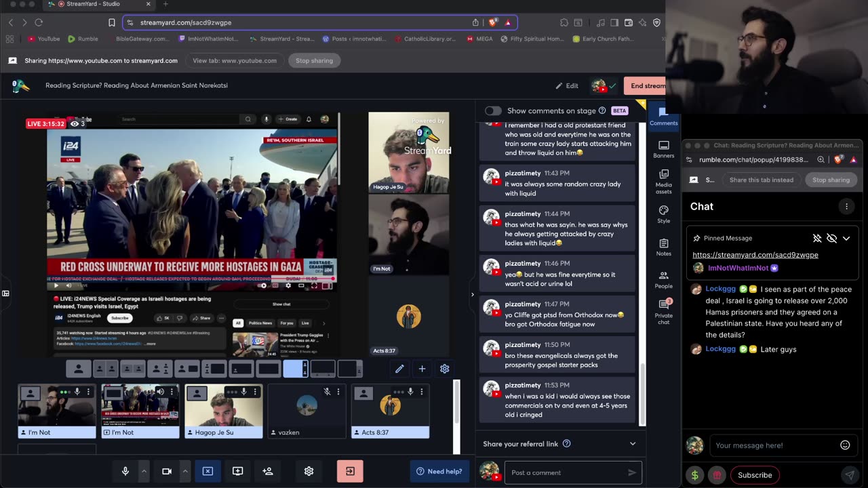This screenshot has width=868, height=488.
Task: Open the People panel
Action: pyautogui.click(x=663, y=280)
